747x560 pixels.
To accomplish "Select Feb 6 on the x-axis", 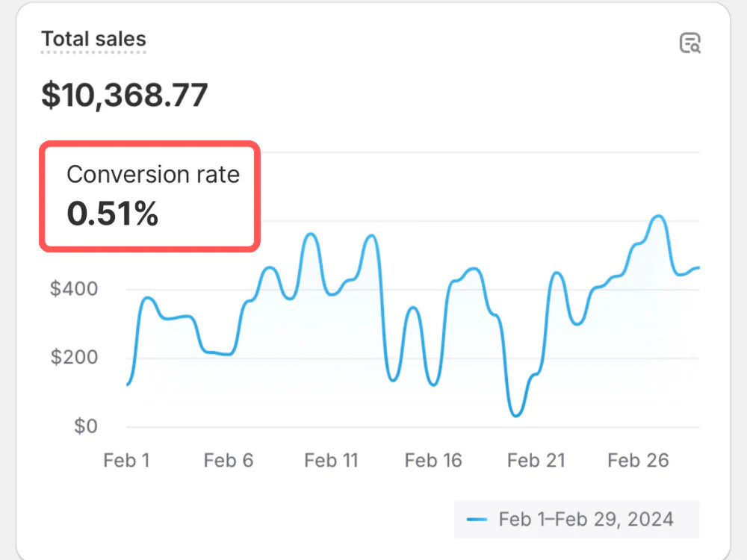I will point(228,461).
